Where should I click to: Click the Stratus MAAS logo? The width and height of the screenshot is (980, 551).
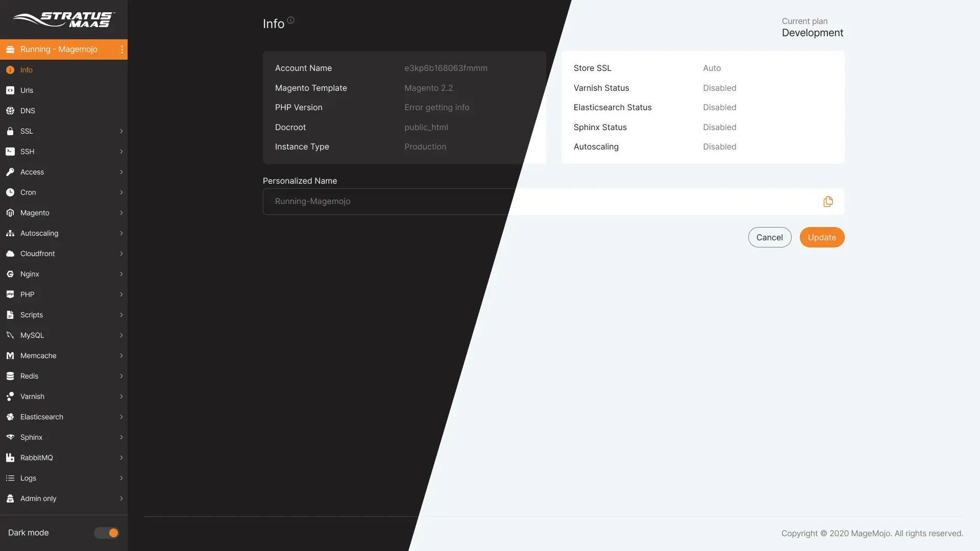64,19
